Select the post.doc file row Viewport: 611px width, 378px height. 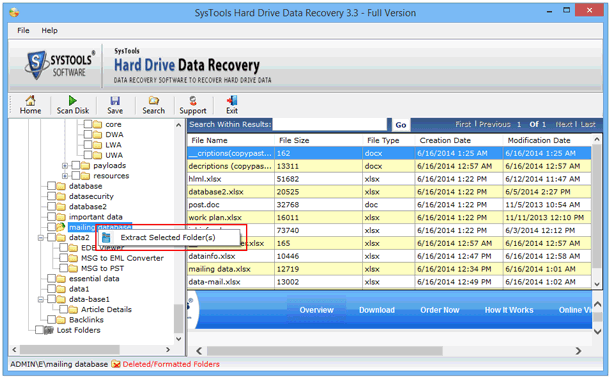tap(389, 205)
